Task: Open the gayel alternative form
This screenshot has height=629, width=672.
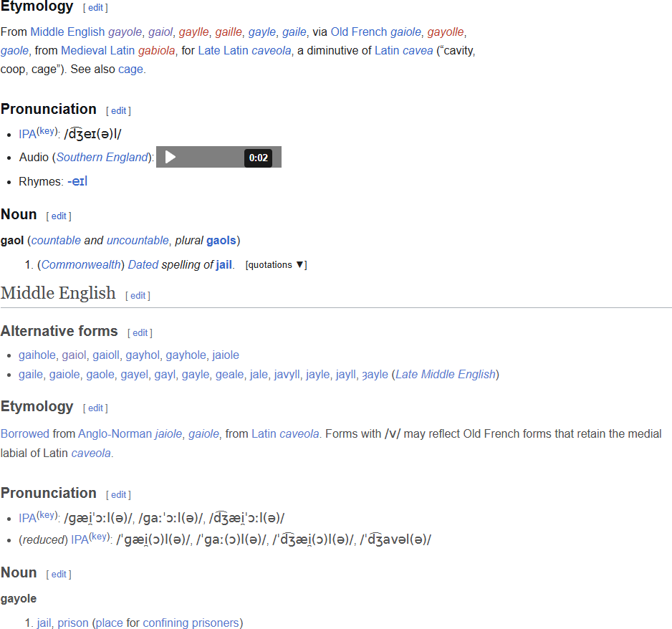Action: click(134, 375)
